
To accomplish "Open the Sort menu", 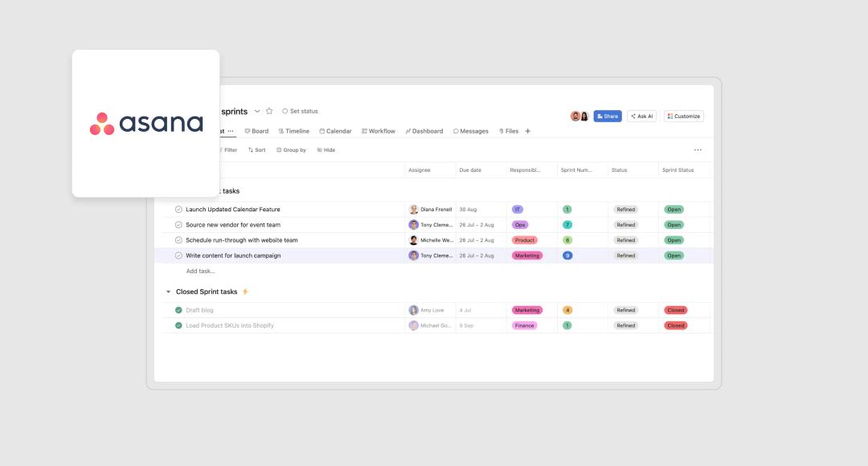I will click(256, 149).
